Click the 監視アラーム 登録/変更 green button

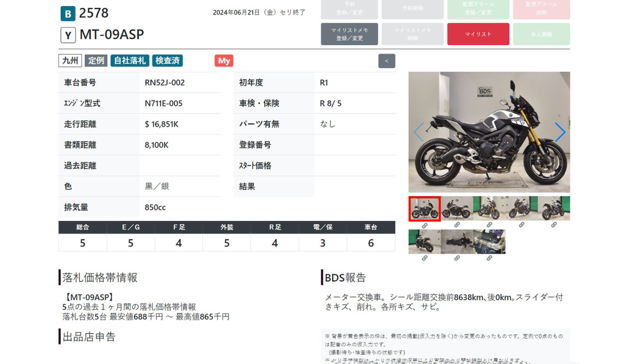coord(478,8)
